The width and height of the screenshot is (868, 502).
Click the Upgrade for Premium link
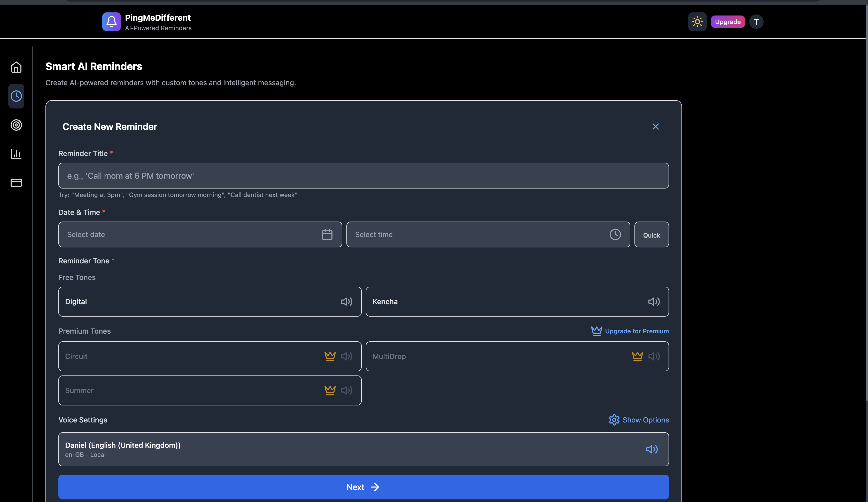click(x=630, y=331)
